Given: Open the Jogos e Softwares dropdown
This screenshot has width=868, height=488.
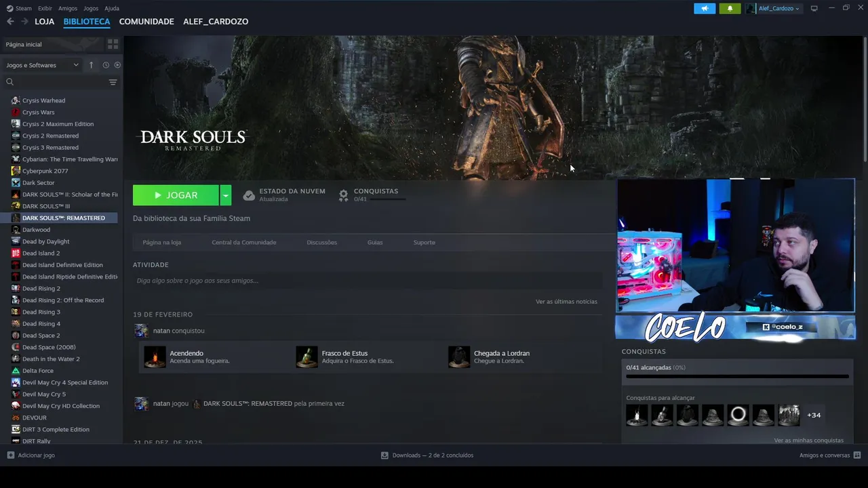Looking at the screenshot, I should pyautogui.click(x=42, y=65).
